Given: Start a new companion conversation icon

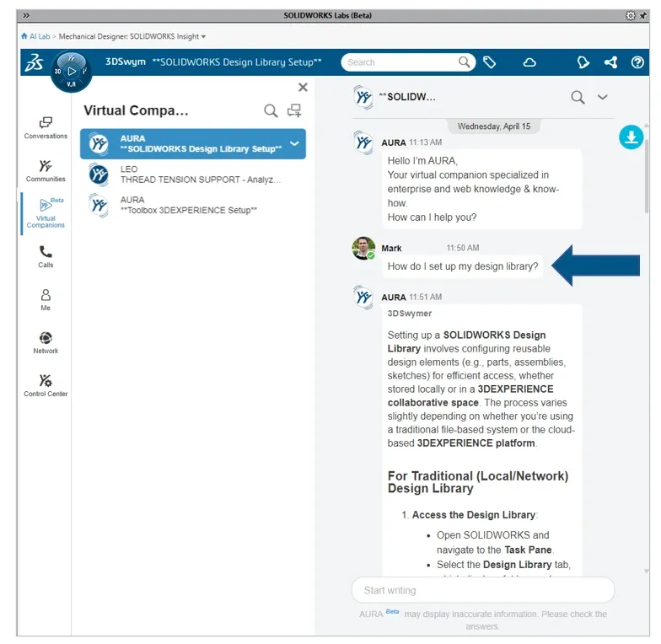Looking at the screenshot, I should coord(294,110).
